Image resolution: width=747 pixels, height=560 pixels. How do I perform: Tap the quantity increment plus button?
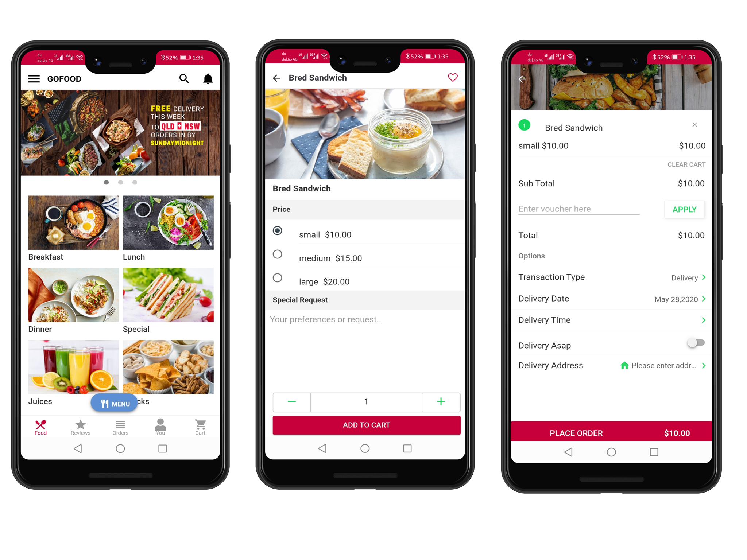pos(441,401)
